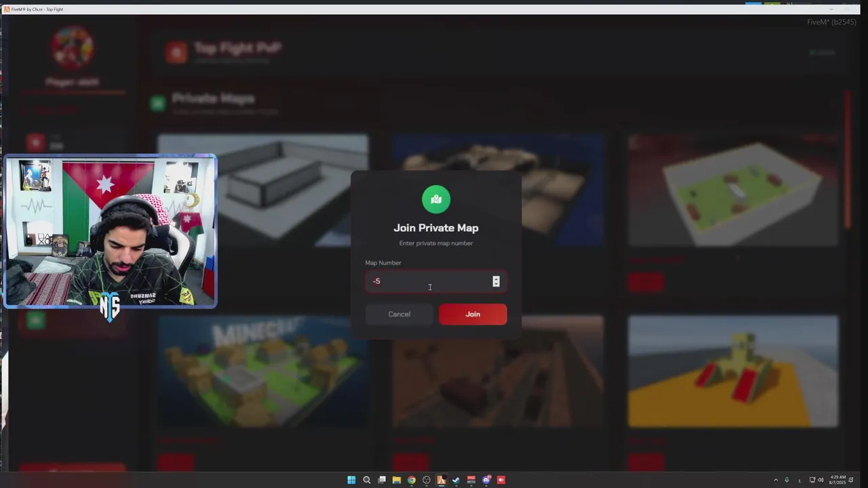
Task: Open File Explorer from the taskbar
Action: [397, 480]
